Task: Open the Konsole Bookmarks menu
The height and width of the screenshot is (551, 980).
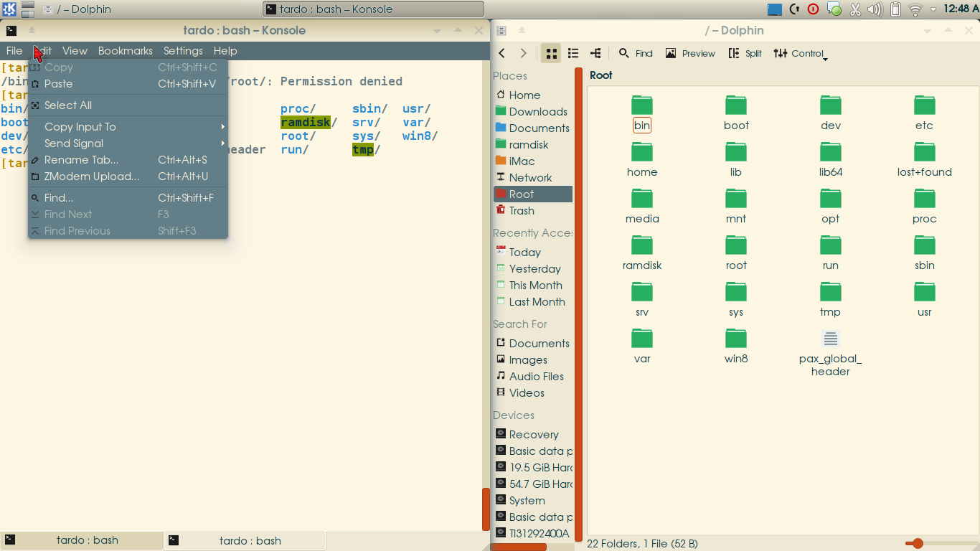Action: coord(126,50)
